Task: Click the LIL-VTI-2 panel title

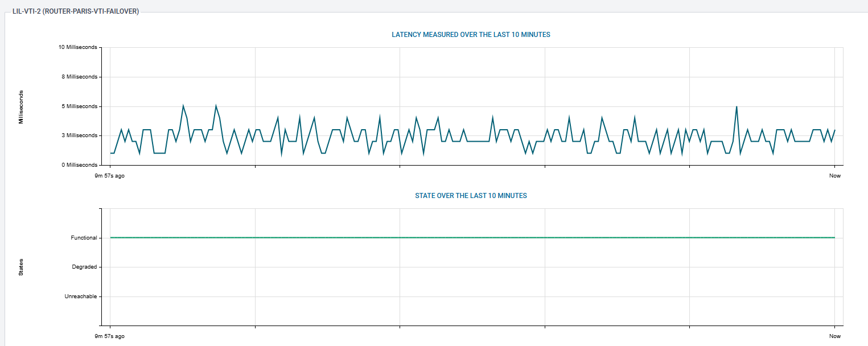Action: pyautogui.click(x=75, y=11)
